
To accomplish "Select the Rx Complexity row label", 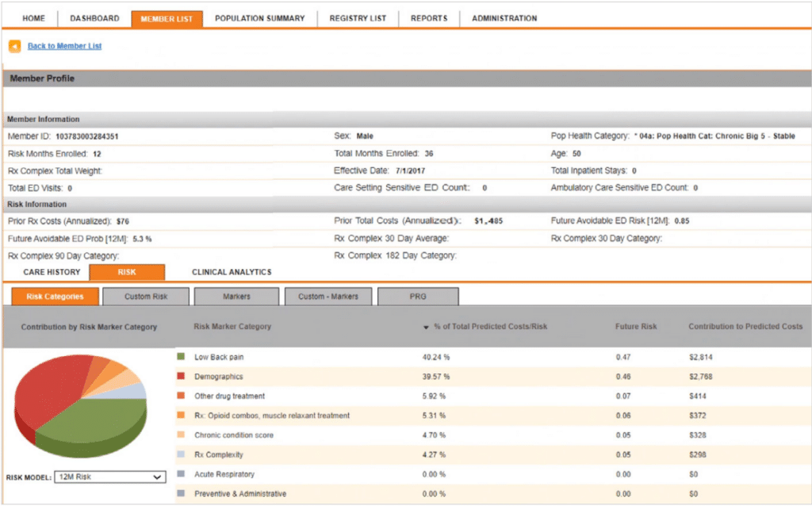I will coord(219,454).
